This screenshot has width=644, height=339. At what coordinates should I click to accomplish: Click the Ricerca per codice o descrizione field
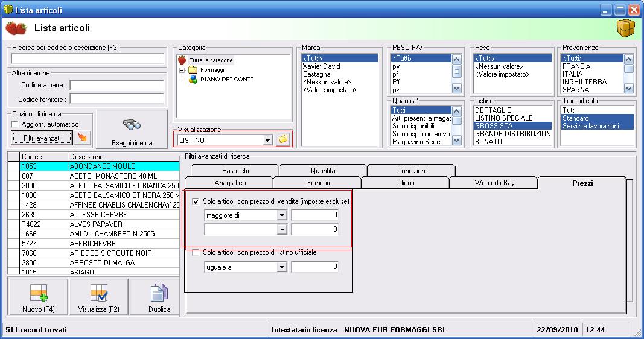click(x=88, y=59)
